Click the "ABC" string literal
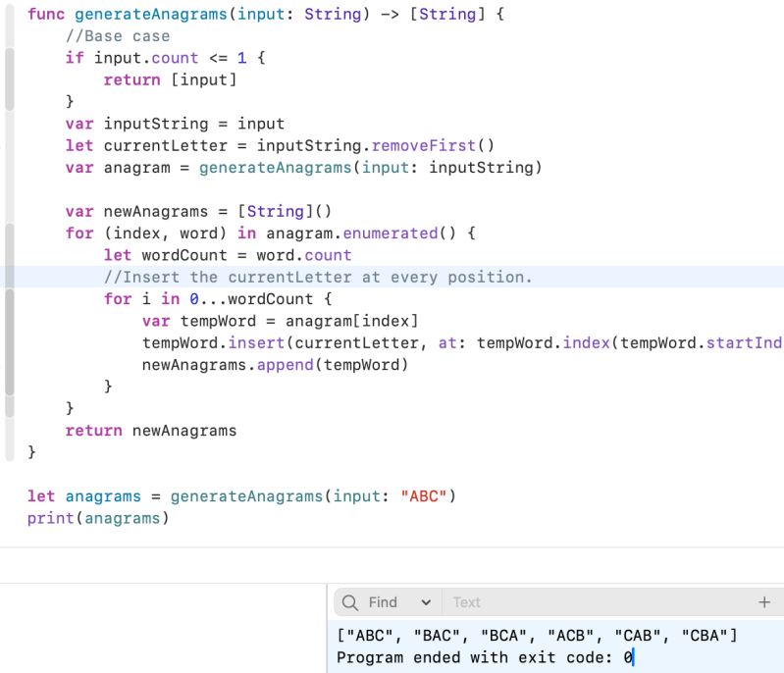This screenshot has width=784, height=673. (424, 496)
